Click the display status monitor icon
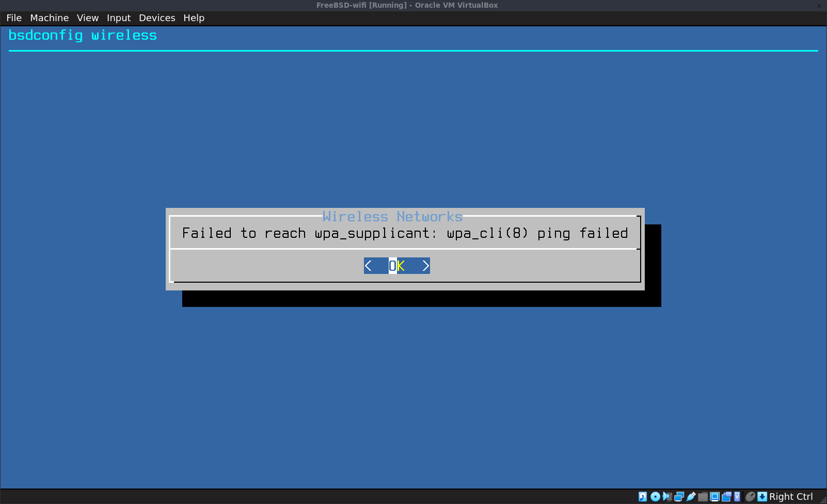The height and width of the screenshot is (504, 827). pos(714,496)
